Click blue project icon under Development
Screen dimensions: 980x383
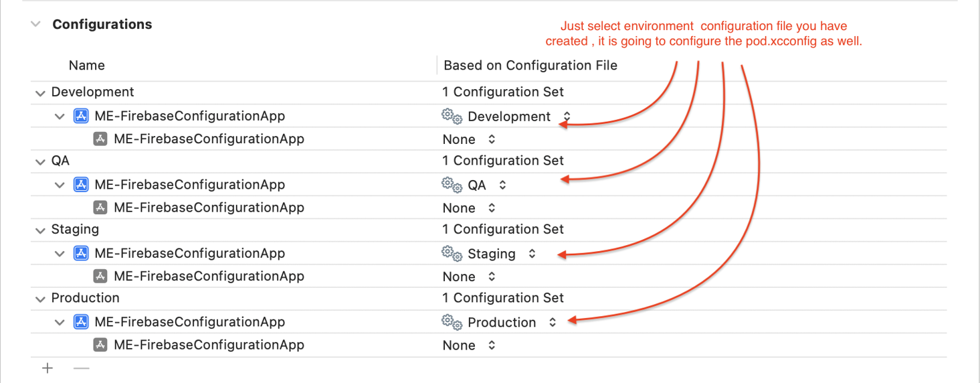(81, 116)
